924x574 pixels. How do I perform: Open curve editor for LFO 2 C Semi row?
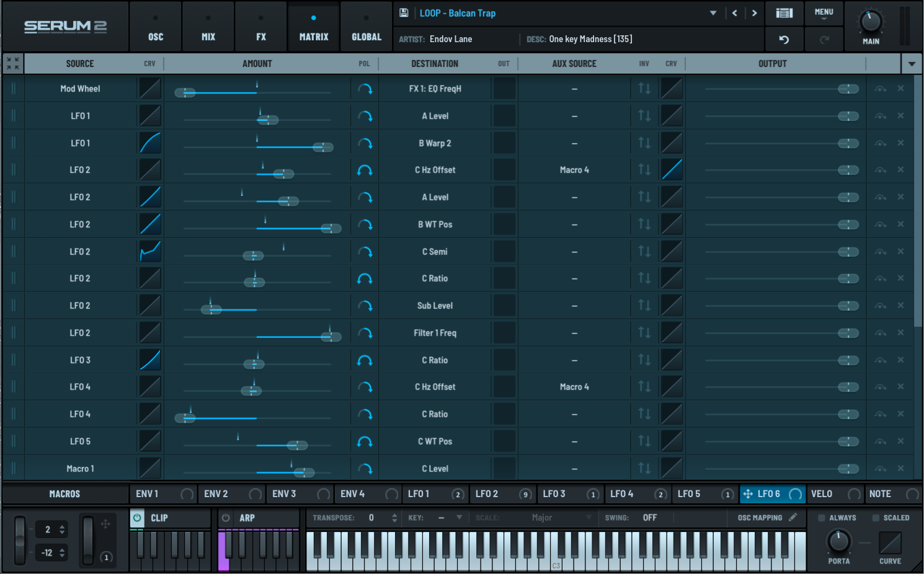pos(150,252)
